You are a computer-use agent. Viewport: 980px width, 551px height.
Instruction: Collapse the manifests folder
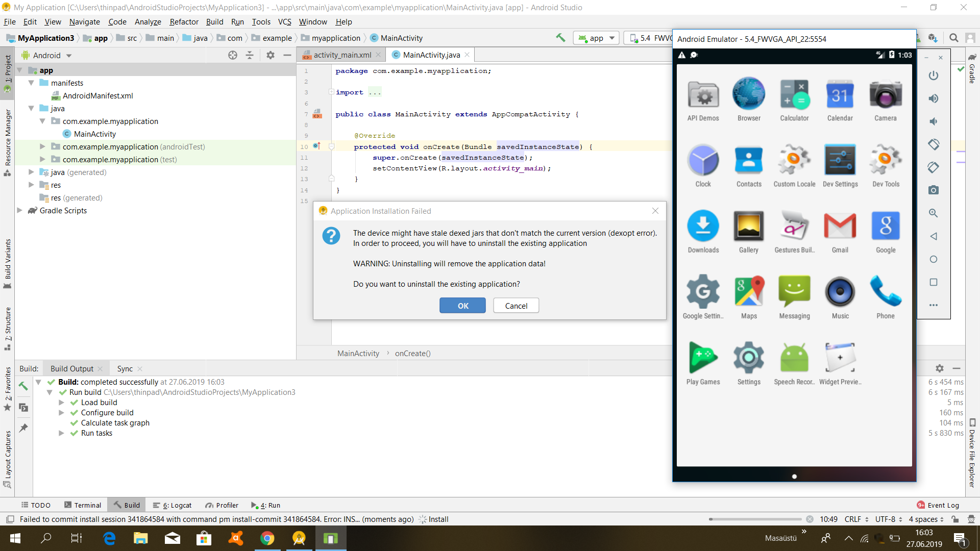pos(31,83)
